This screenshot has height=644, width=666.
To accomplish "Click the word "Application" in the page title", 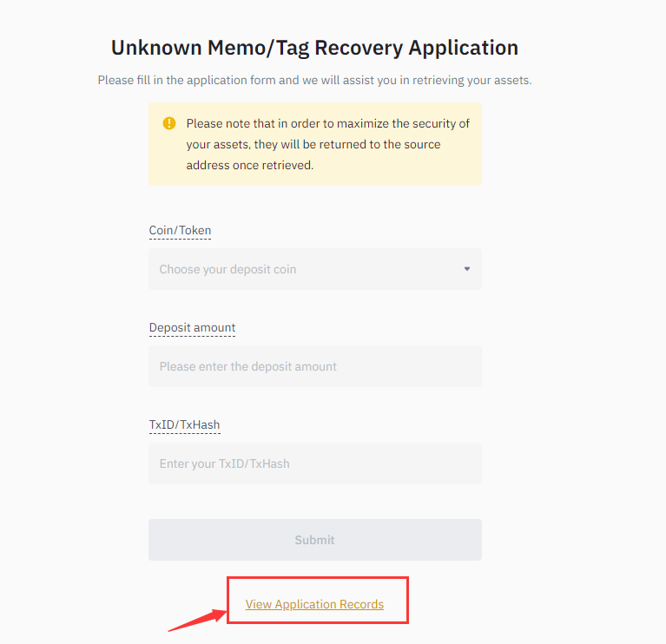I will click(x=464, y=48).
